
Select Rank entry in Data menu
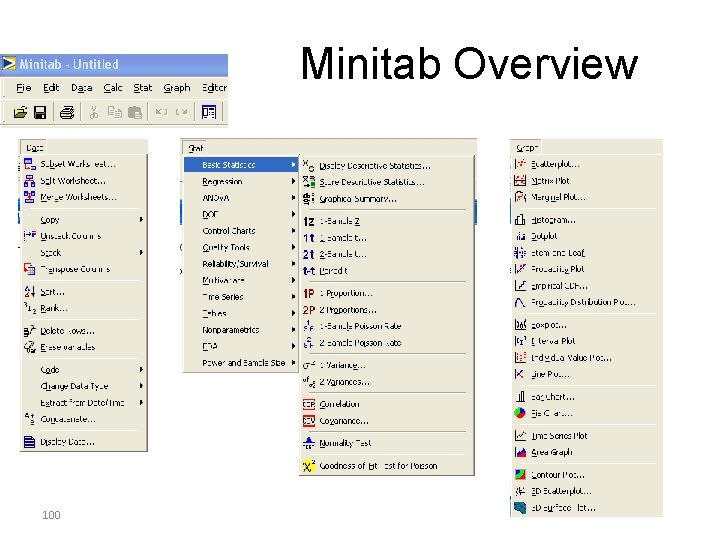84,308
